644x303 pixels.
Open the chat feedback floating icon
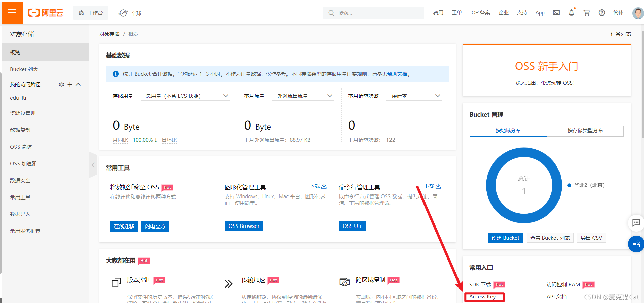click(x=636, y=223)
